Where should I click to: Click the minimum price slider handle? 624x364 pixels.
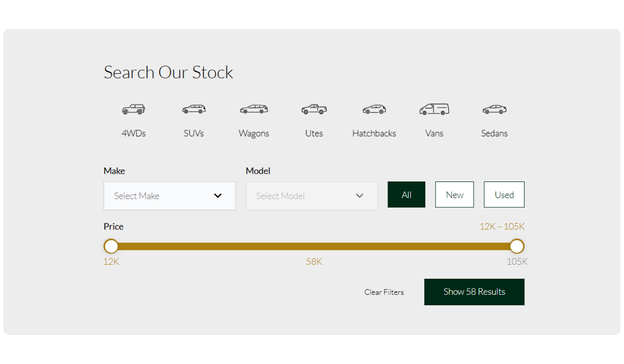(111, 246)
